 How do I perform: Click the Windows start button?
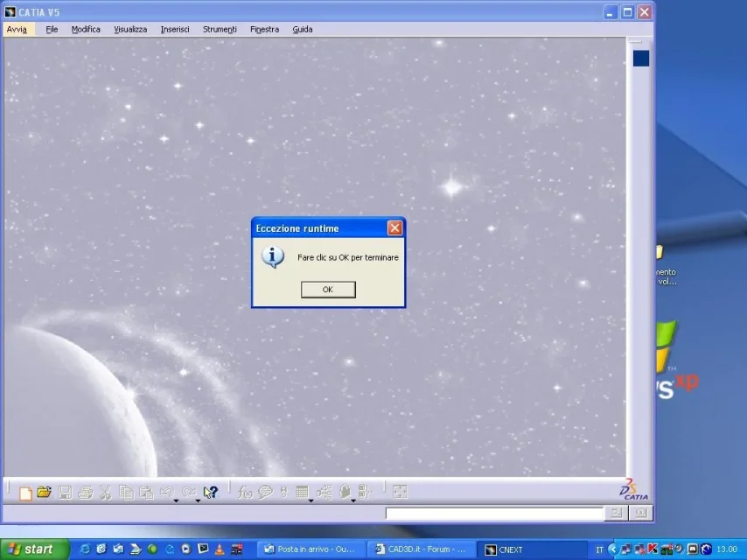[x=34, y=549]
